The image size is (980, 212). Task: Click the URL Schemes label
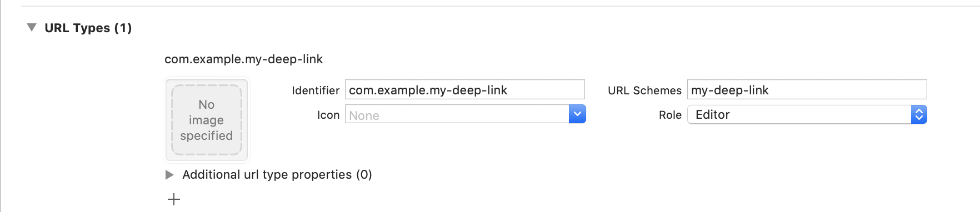click(x=644, y=90)
